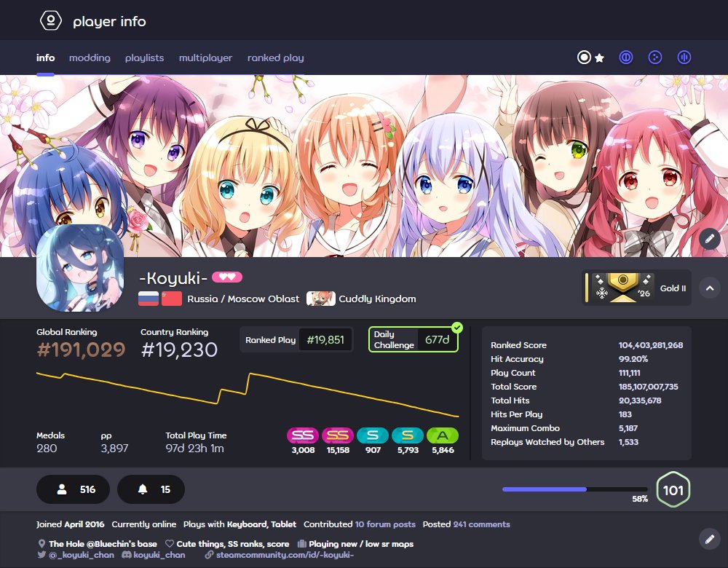
Task: Click the gold SS grade badge
Action: coord(338,435)
